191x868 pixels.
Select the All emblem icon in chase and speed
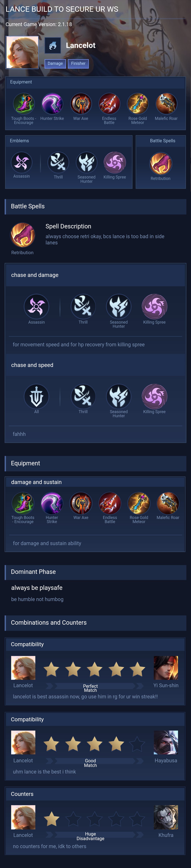pyautogui.click(x=36, y=396)
